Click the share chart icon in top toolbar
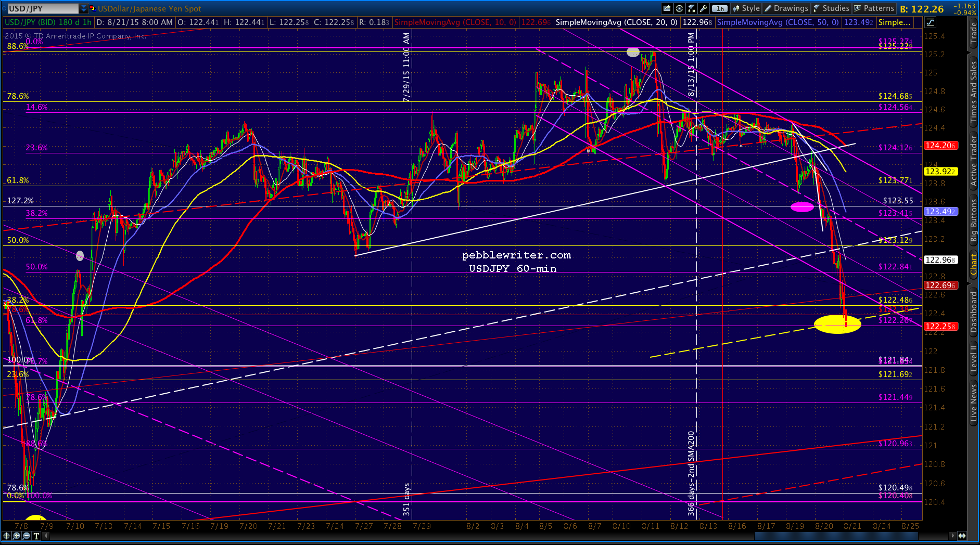This screenshot has height=545, width=980. coord(667,8)
